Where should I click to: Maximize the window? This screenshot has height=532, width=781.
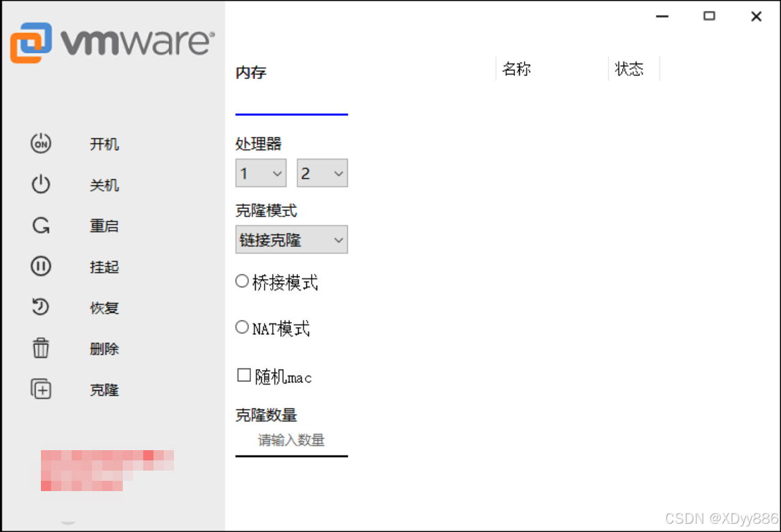709,16
